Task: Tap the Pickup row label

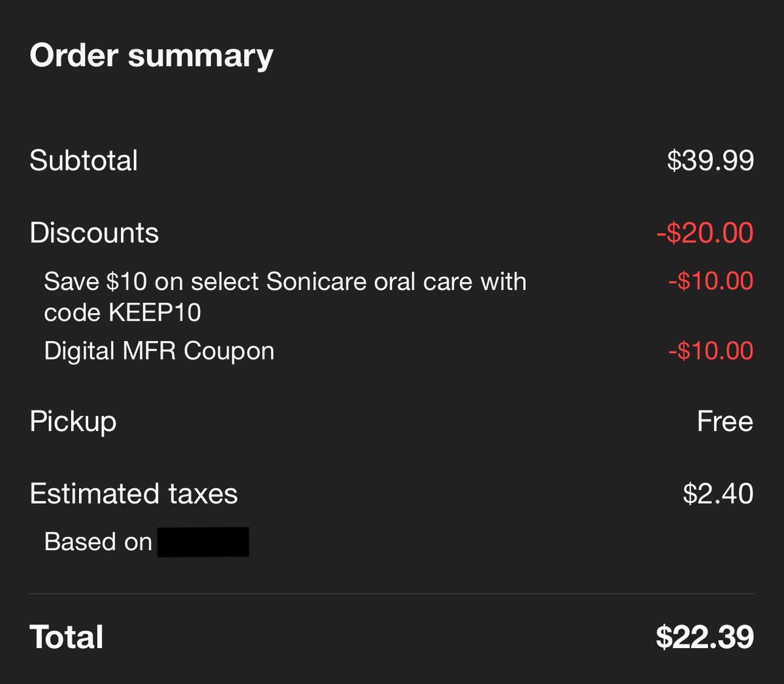Action: pos(73,422)
